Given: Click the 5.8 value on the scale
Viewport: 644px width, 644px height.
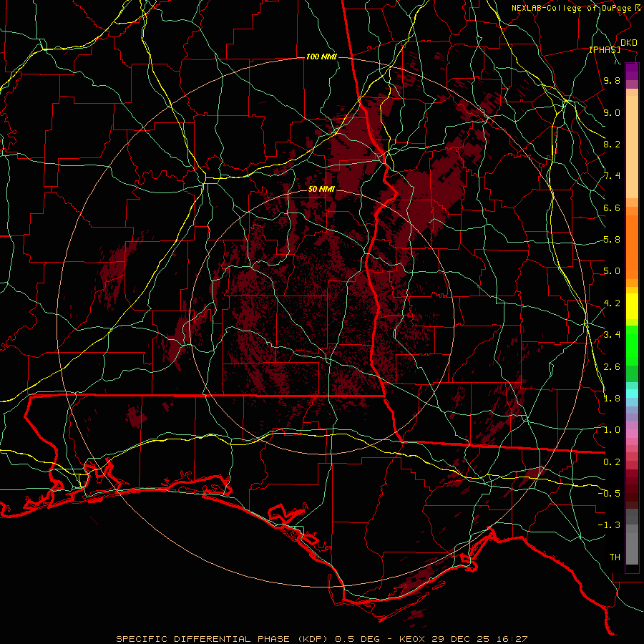Looking at the screenshot, I should click(x=612, y=240).
